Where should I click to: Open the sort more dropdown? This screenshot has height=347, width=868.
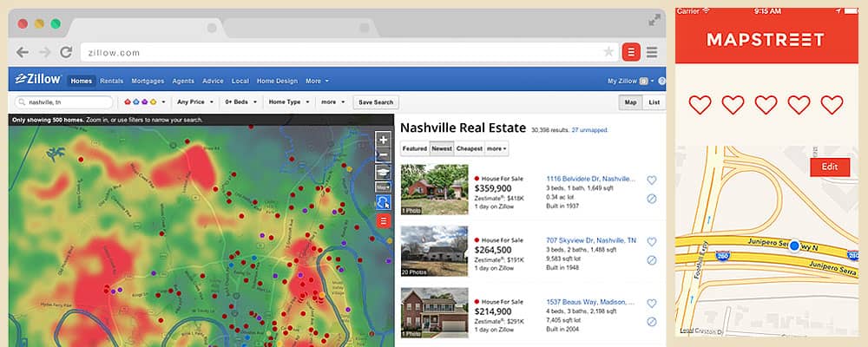(x=497, y=148)
